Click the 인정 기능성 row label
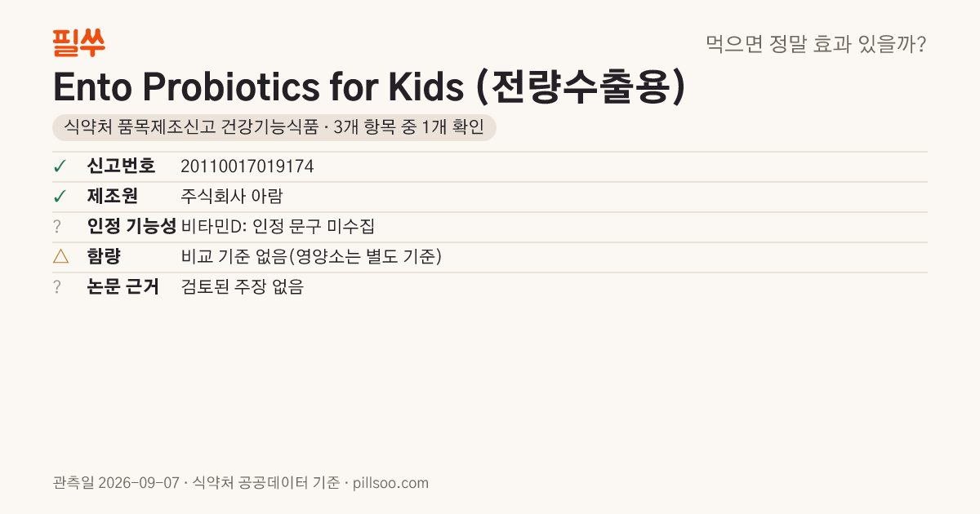980x514 pixels. pos(131,227)
